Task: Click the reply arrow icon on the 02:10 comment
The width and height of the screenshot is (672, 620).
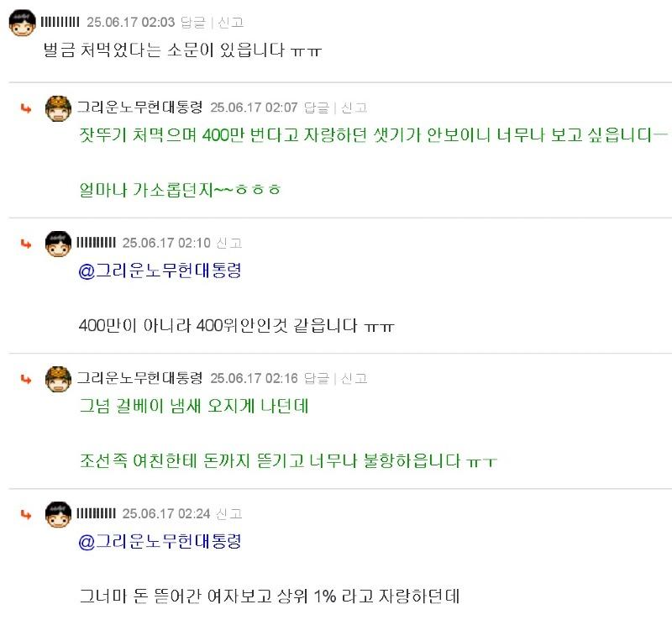Action: click(x=24, y=242)
